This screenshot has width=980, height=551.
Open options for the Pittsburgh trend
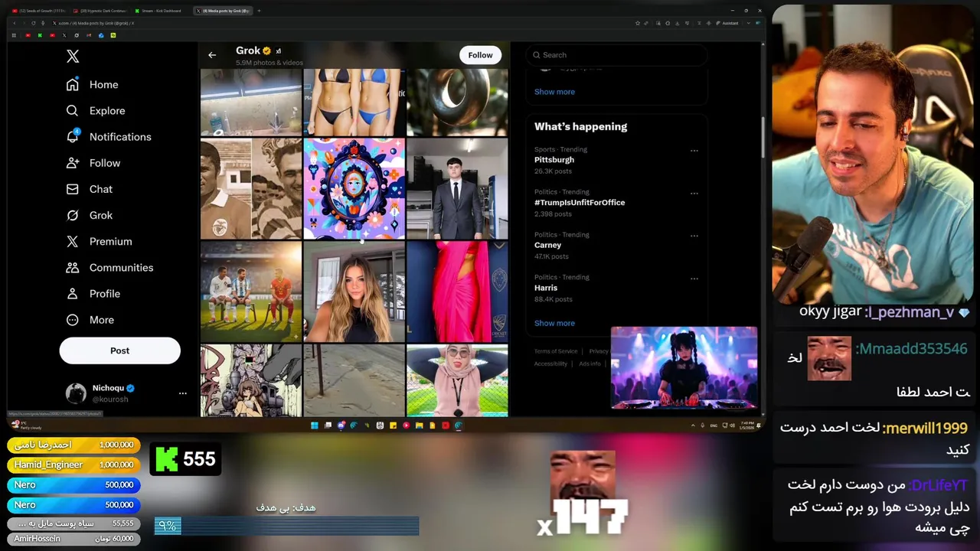pos(694,151)
